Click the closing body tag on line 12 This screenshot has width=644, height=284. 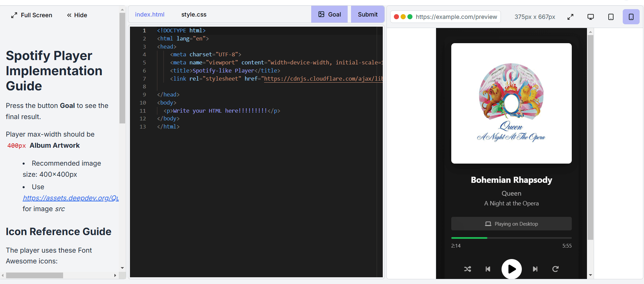tap(168, 118)
